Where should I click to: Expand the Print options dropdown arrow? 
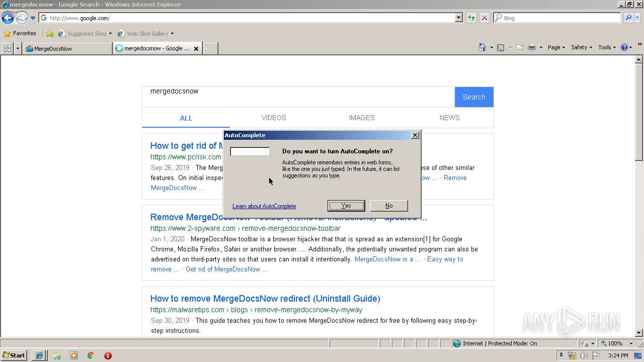(541, 47)
